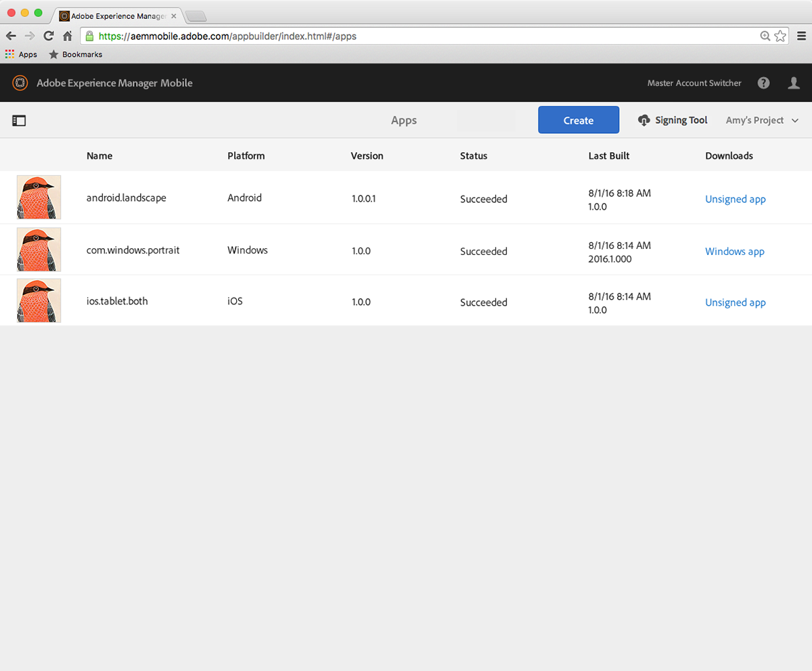Click the Create button

[x=579, y=120]
